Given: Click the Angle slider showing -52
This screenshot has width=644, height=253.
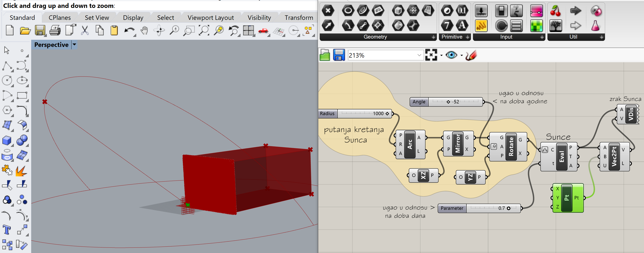Looking at the screenshot, I should click(x=446, y=102).
